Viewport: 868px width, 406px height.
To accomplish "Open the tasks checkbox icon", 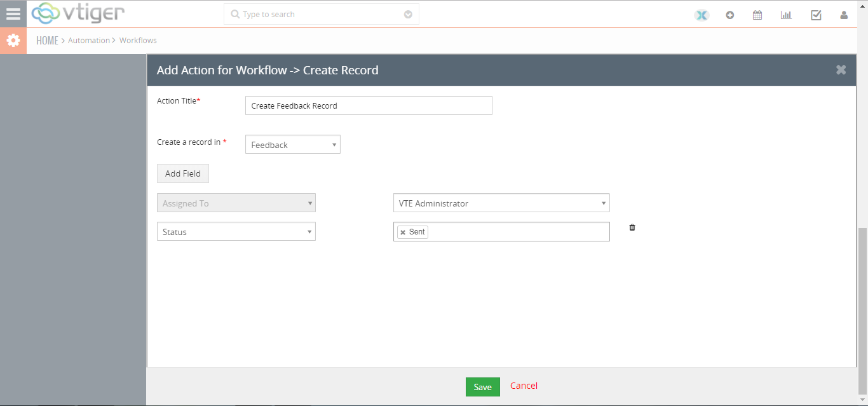I will pyautogui.click(x=816, y=15).
